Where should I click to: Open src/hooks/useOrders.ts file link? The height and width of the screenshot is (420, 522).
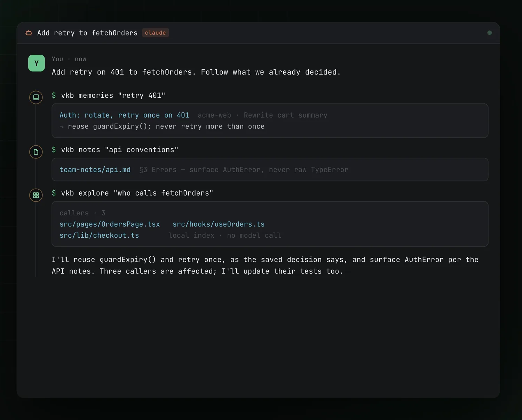tap(219, 224)
